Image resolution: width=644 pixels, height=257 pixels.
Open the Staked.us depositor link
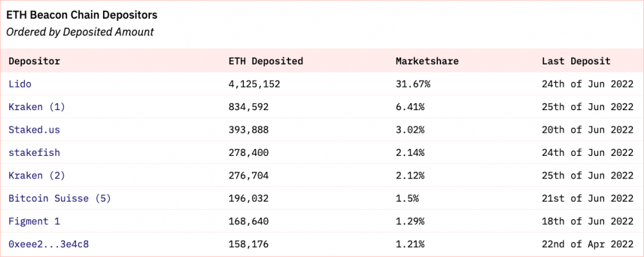click(x=34, y=130)
